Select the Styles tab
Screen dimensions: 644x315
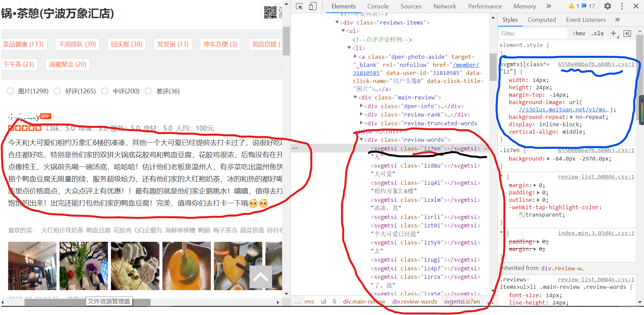[510, 19]
